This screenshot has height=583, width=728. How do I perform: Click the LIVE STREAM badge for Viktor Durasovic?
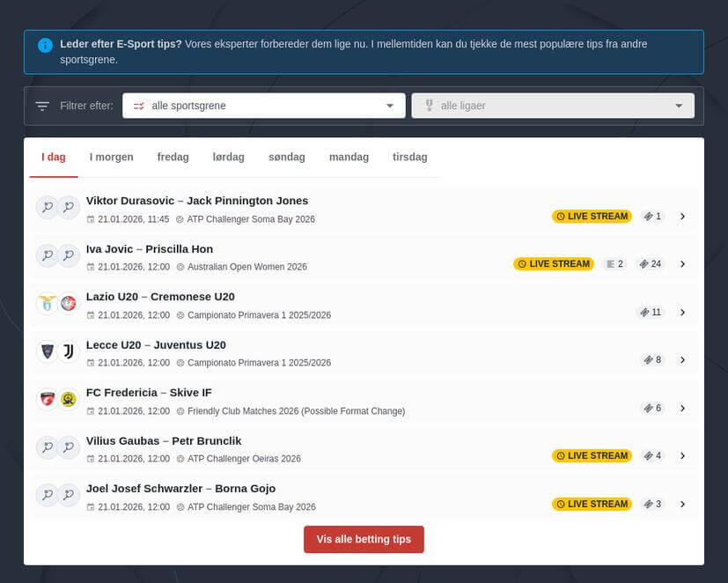pos(592,216)
